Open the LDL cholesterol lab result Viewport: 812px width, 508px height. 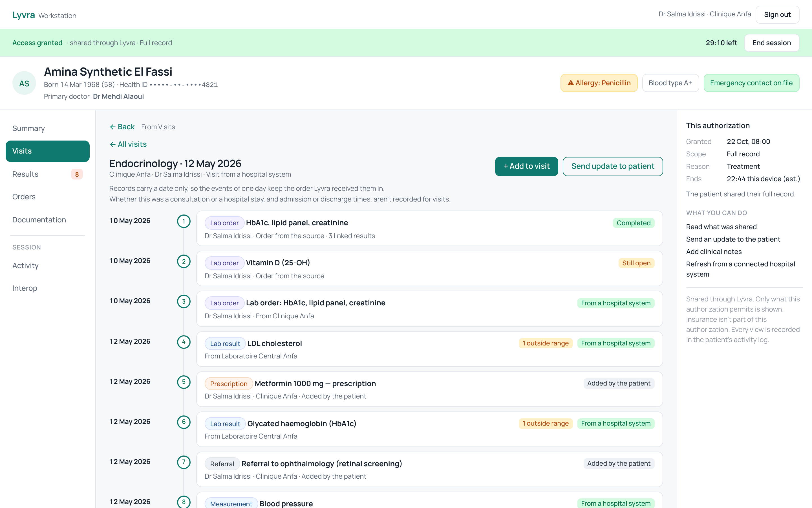(429, 349)
